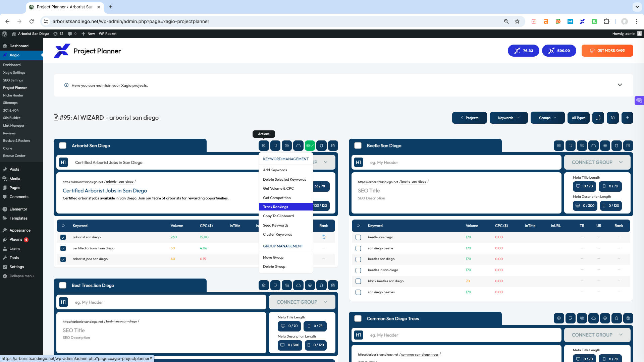The width and height of the screenshot is (644, 362).
Task: Open browser extensions puzzle icon
Action: pyautogui.click(x=606, y=21)
